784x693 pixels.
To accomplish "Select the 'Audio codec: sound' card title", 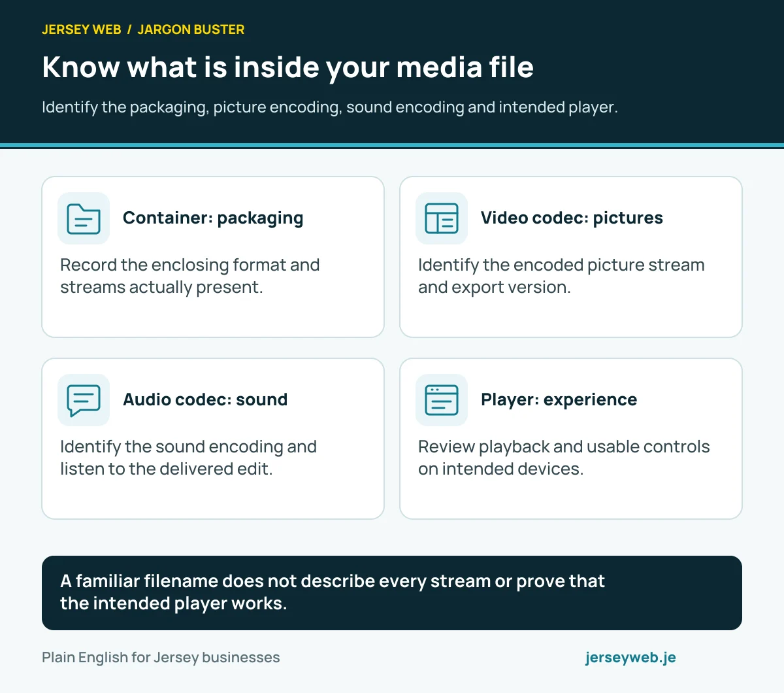I will 205,399.
